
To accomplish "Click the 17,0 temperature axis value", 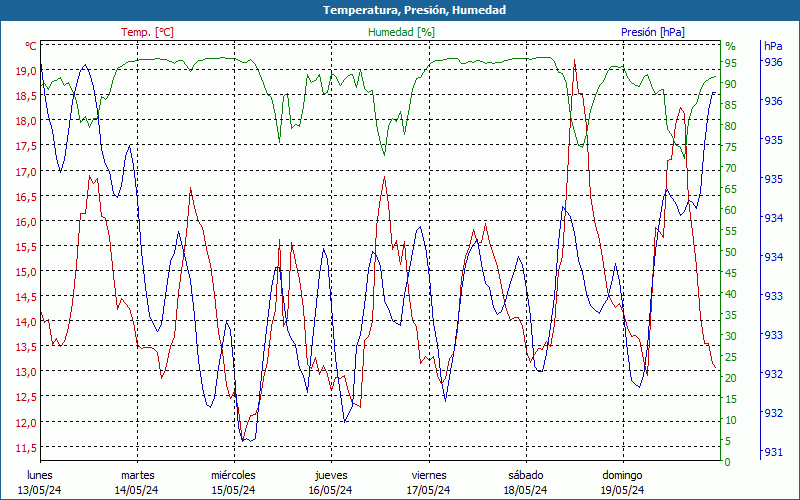I will click(x=26, y=171).
